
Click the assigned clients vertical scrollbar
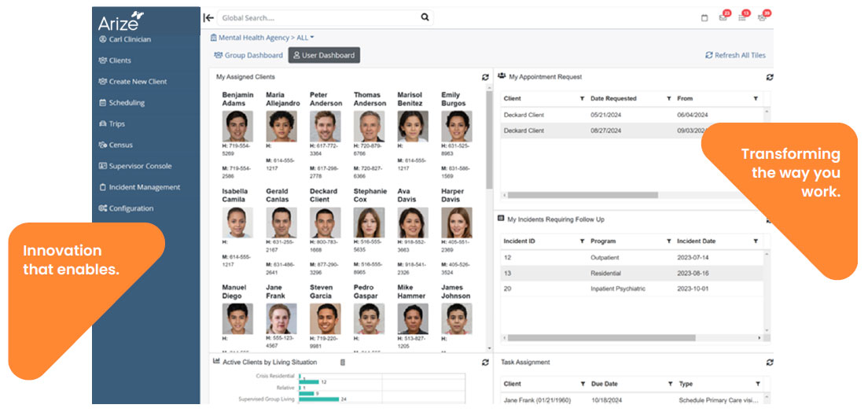point(489,140)
